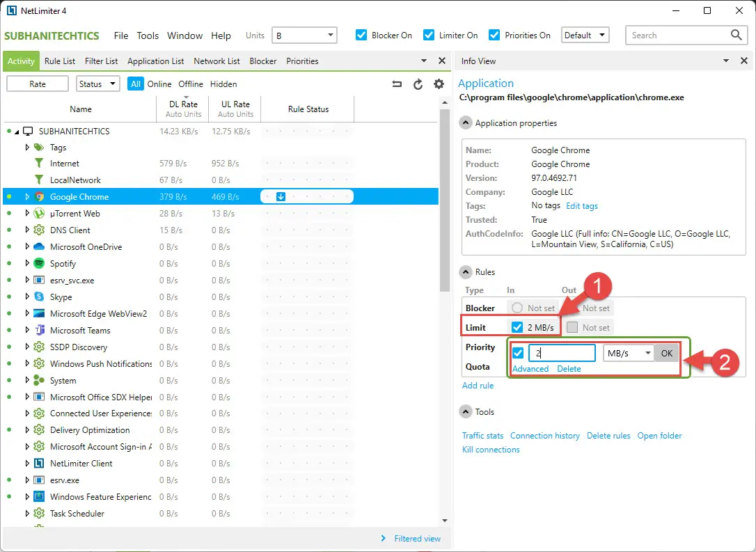Select the Hidden filter toggle

click(223, 84)
